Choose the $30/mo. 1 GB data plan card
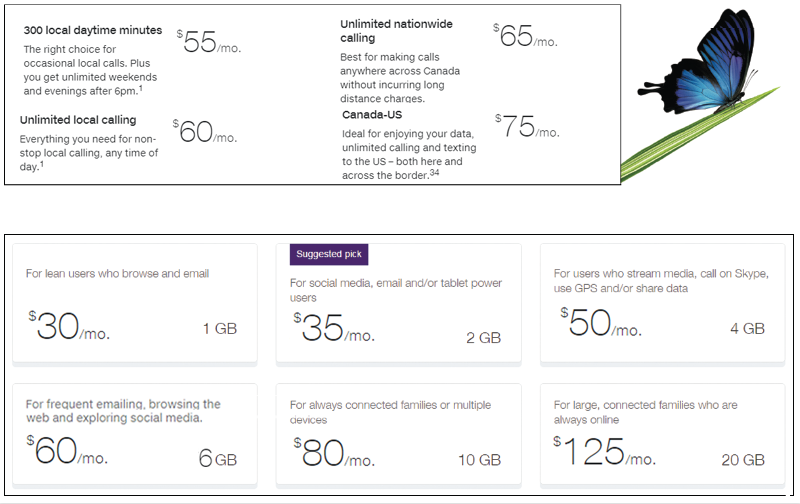The image size is (800, 504). pos(135,304)
